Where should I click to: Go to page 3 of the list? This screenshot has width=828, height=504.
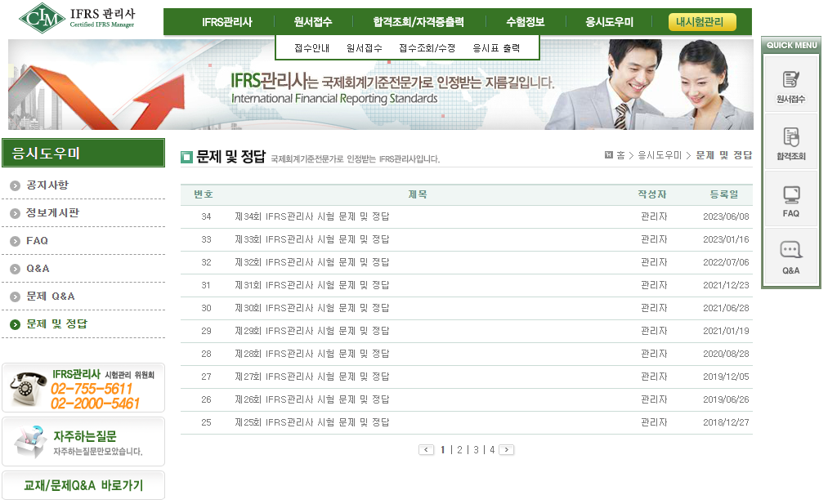[x=476, y=449]
